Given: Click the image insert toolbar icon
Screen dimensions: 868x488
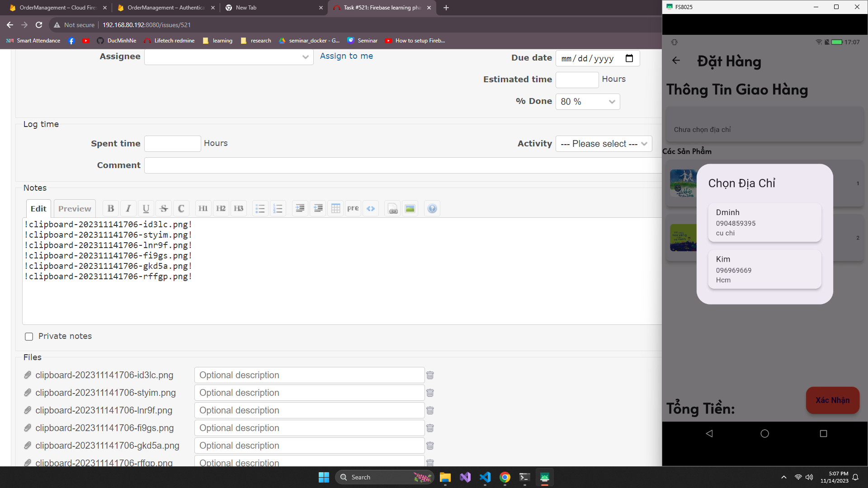Looking at the screenshot, I should (x=410, y=208).
